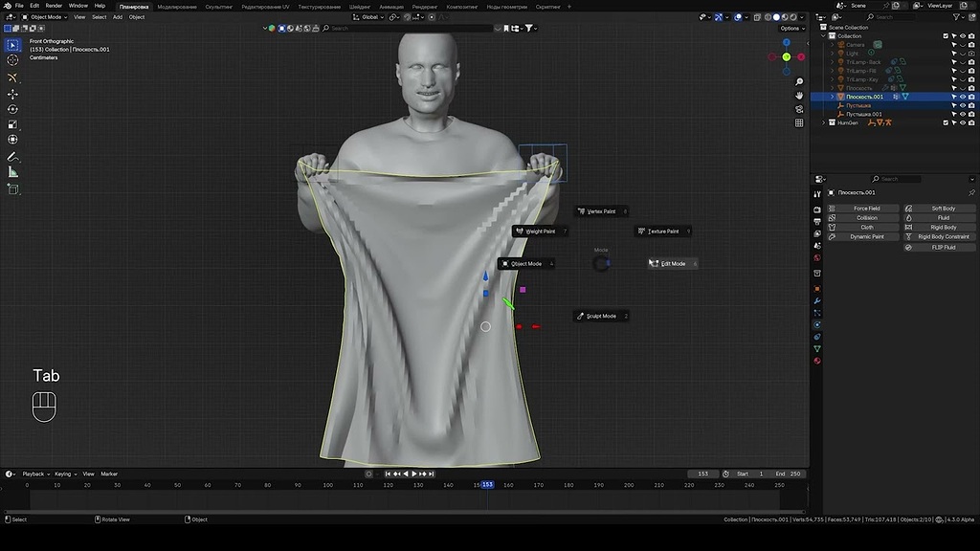Activate the Transform tool in left toolbar
Screen dimensions: 980x551
pyautogui.click(x=12, y=140)
